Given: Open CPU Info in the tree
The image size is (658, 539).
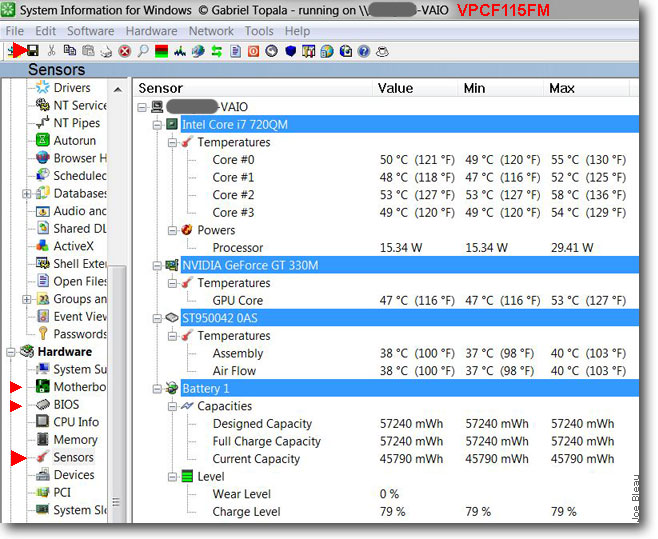Looking at the screenshot, I should tap(76, 422).
